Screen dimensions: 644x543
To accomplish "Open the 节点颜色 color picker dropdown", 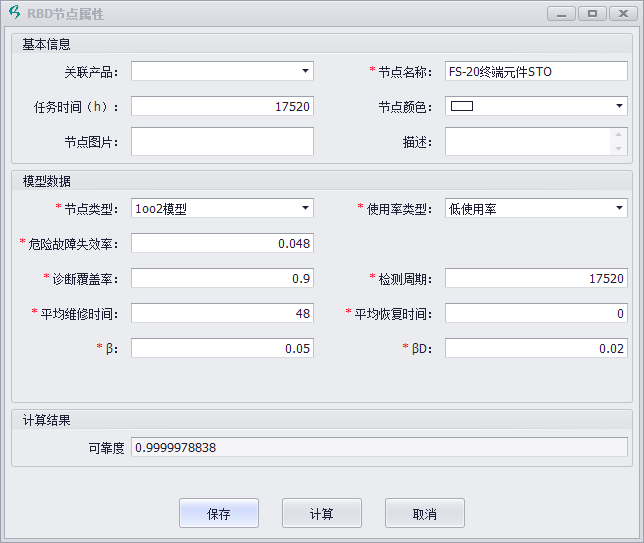I will pyautogui.click(x=619, y=106).
